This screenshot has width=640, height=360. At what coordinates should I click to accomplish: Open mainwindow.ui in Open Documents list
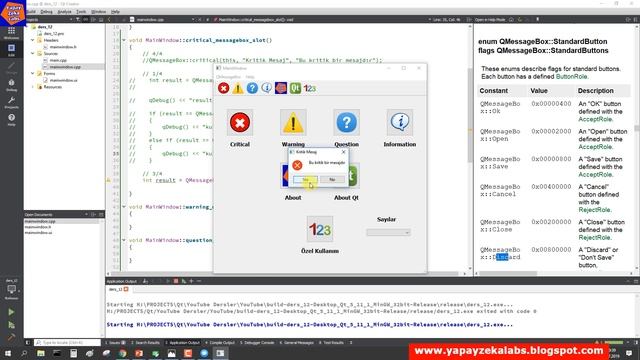38,233
